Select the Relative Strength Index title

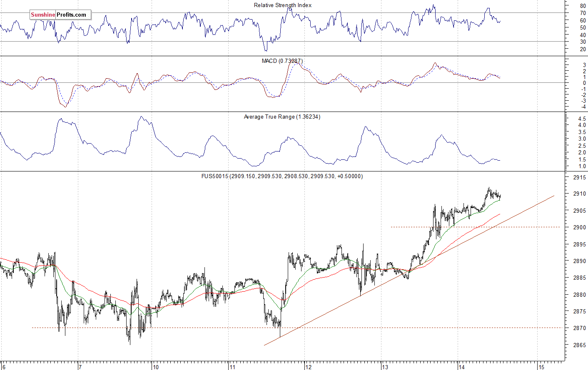pos(283,5)
